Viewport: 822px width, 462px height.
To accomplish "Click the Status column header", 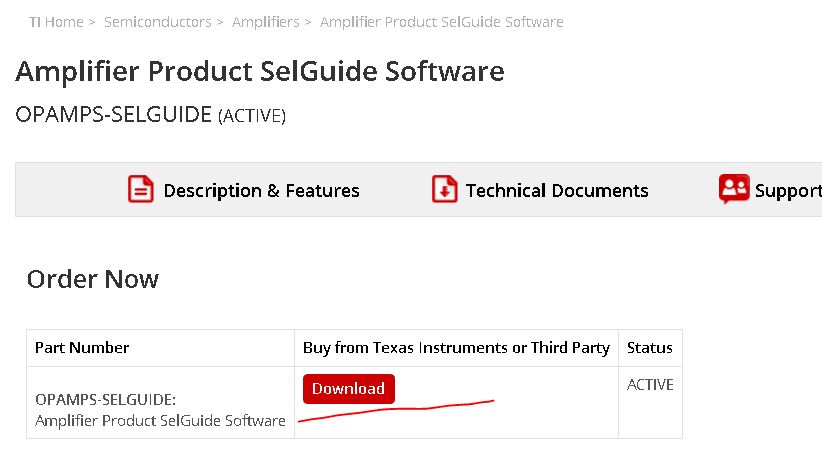I will [x=649, y=347].
